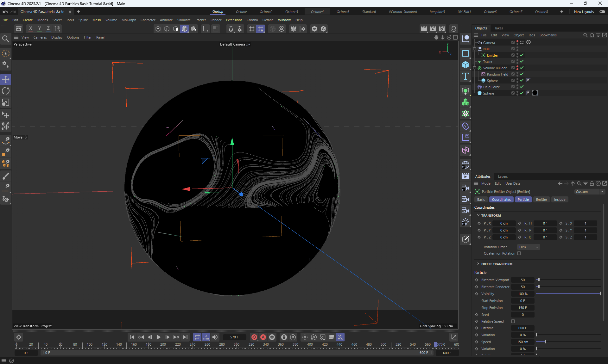Enable Relative Speed checkbox
The image size is (608, 364).
click(x=513, y=321)
